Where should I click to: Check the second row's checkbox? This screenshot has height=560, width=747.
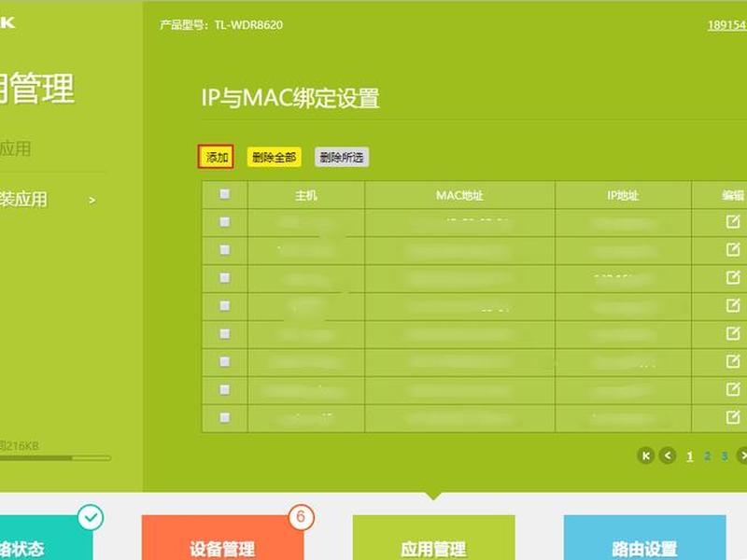(x=224, y=250)
